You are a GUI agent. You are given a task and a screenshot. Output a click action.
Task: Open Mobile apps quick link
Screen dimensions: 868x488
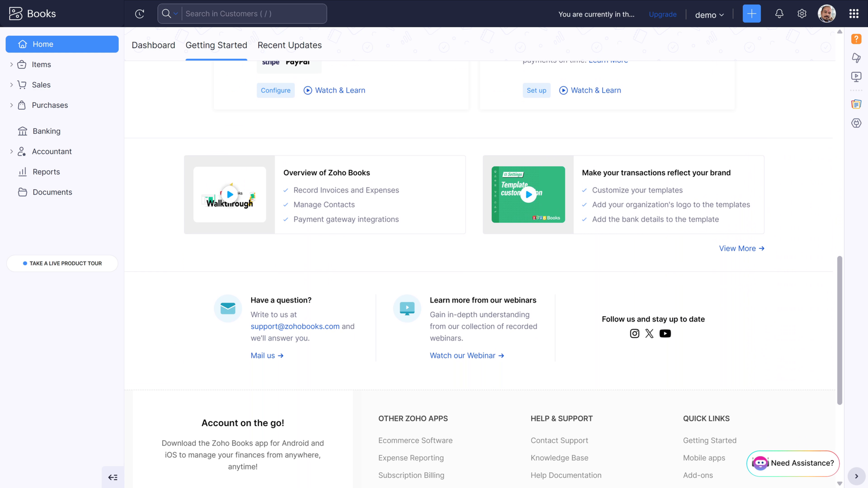[x=704, y=458]
